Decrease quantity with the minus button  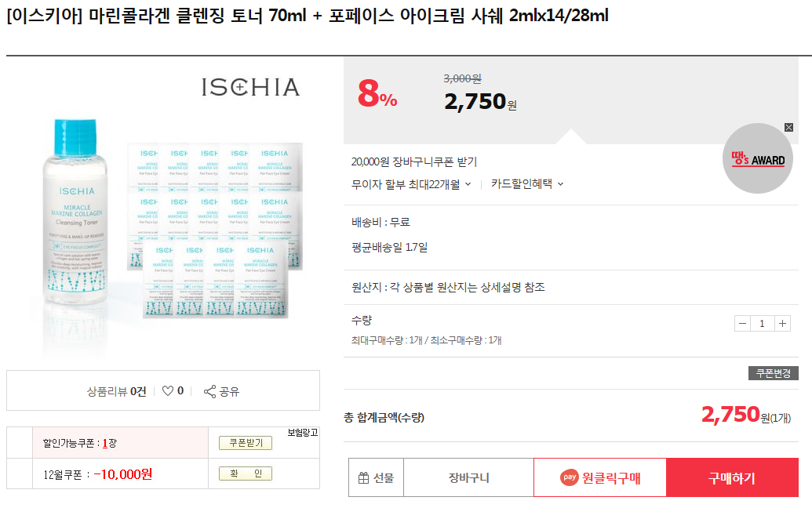[x=742, y=324]
